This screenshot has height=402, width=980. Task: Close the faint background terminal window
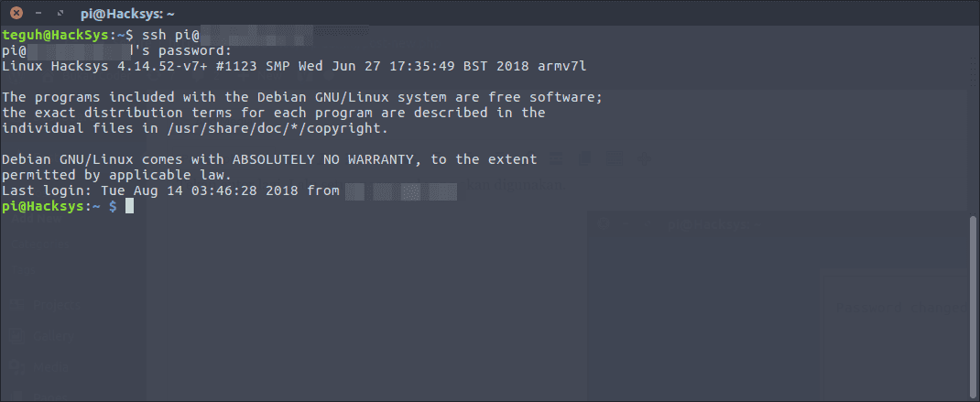point(602,223)
